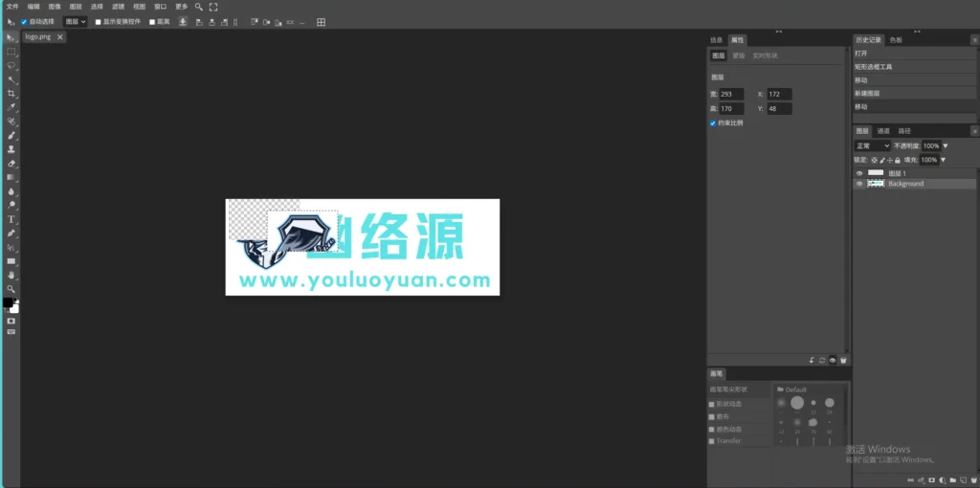Click the search magnifier in menu bar

199,7
